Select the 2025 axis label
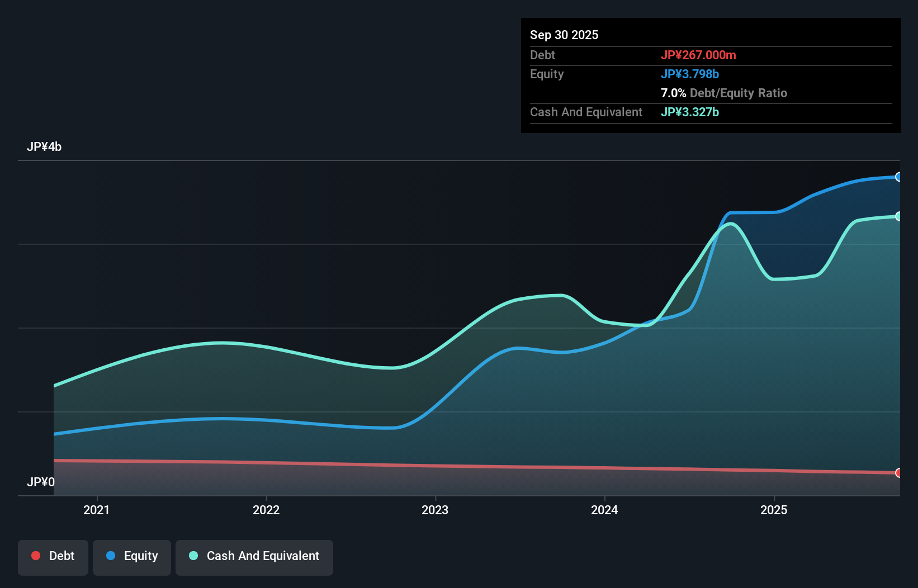 (x=774, y=510)
